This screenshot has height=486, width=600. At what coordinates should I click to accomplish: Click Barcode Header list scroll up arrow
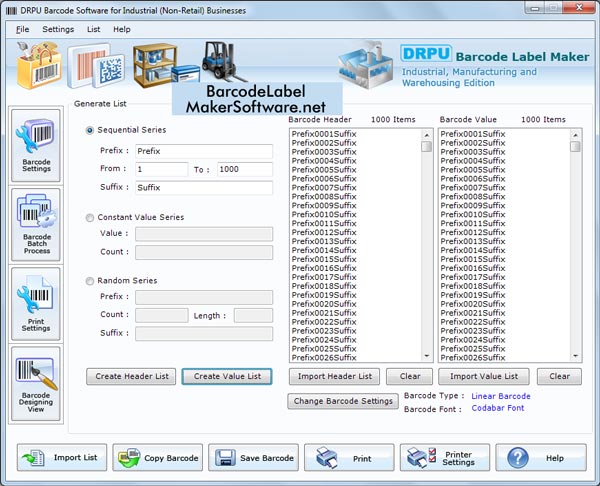click(x=426, y=135)
